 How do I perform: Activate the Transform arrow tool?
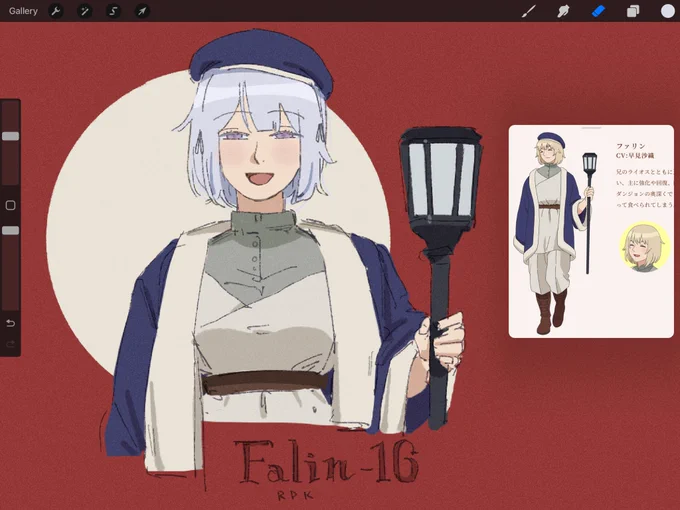(x=142, y=11)
